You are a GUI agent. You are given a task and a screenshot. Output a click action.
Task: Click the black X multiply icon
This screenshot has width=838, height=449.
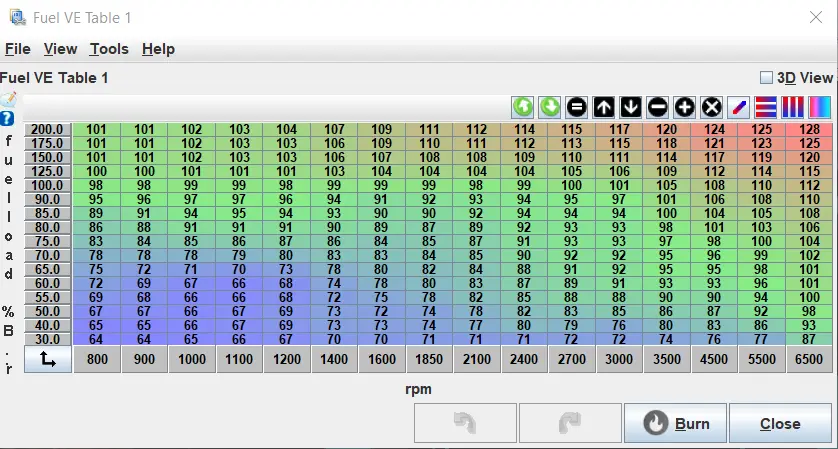pyautogui.click(x=711, y=107)
